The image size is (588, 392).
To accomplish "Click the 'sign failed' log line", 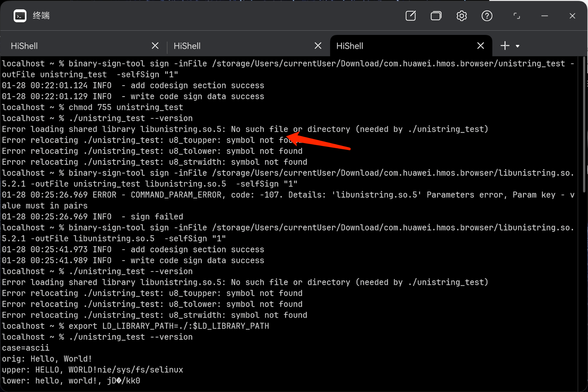I will (156, 217).
